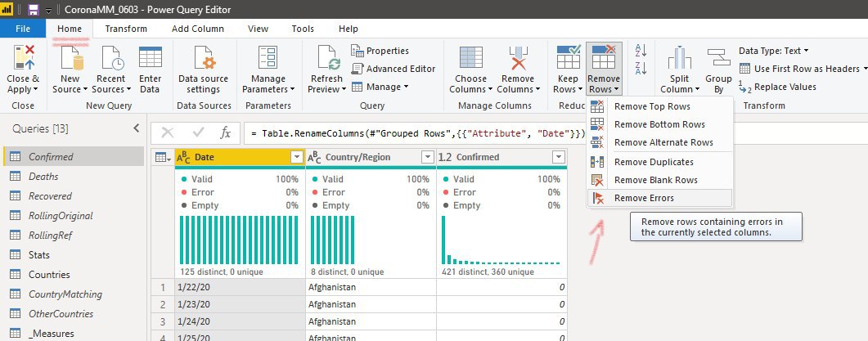
Task: Switch to the Transform tab
Action: [x=126, y=29]
